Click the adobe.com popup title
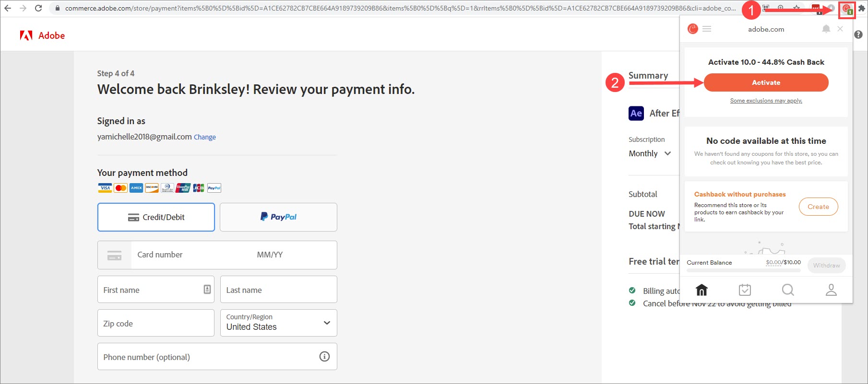The image size is (868, 384). tap(766, 29)
